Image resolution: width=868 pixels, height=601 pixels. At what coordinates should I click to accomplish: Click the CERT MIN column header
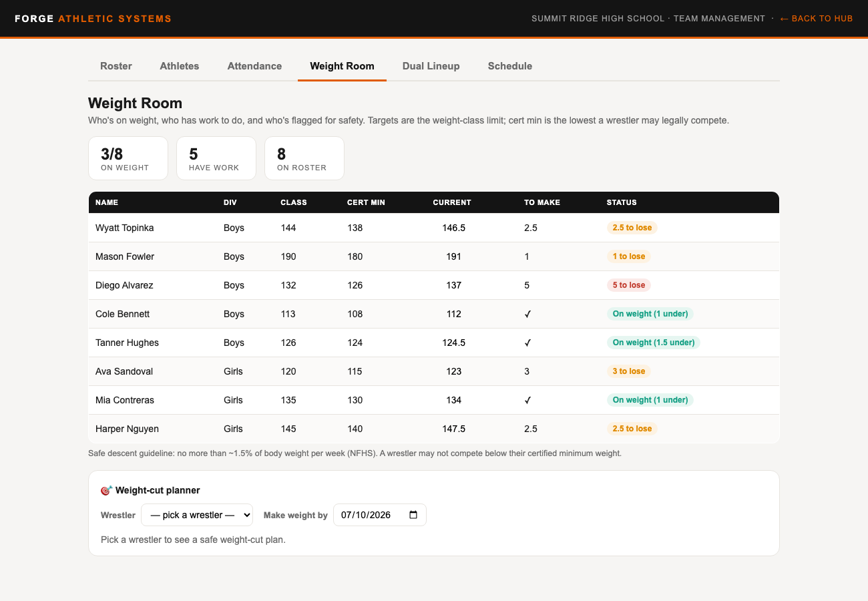(x=366, y=202)
